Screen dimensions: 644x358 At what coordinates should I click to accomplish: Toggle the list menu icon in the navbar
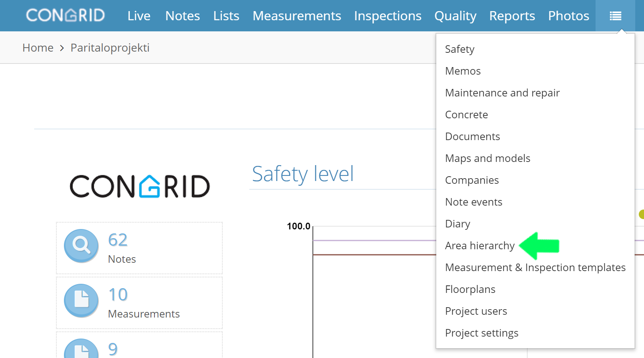[x=615, y=16]
